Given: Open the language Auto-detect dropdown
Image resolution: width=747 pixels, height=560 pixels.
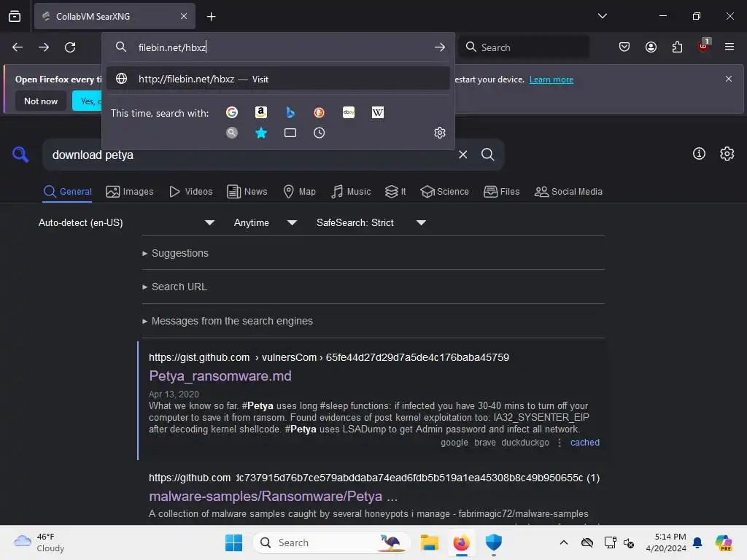Looking at the screenshot, I should point(126,223).
